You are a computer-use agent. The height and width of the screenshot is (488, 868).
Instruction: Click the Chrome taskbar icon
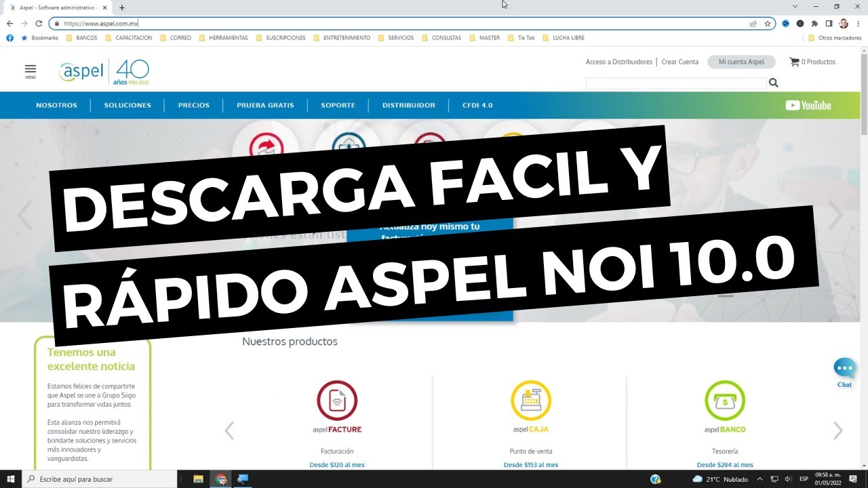(221, 479)
